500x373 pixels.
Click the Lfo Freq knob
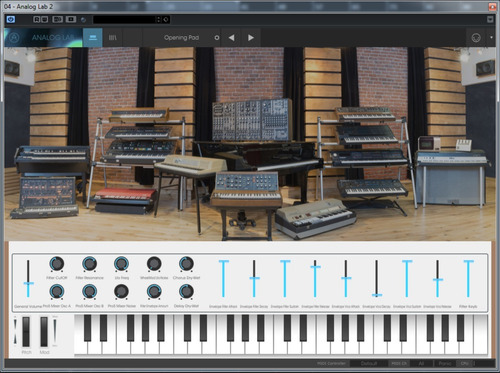tap(121, 264)
